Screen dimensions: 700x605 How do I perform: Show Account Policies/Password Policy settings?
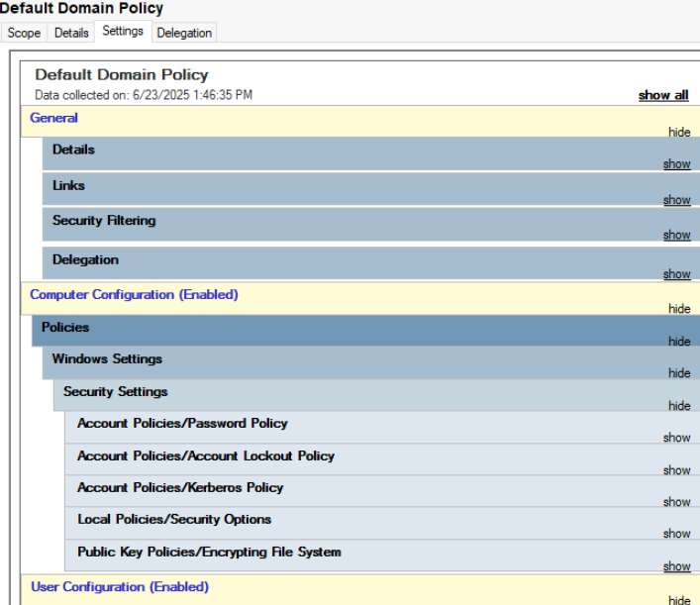tap(677, 437)
